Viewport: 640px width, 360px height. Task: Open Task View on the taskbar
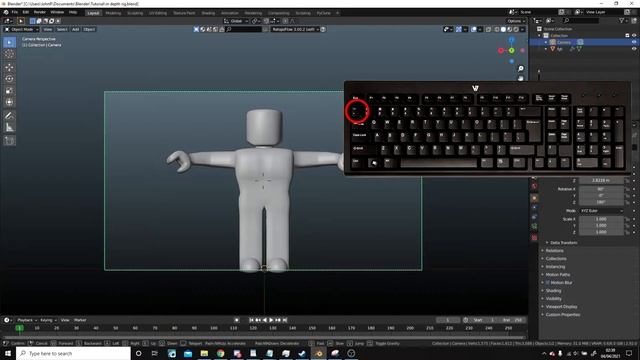155,353
